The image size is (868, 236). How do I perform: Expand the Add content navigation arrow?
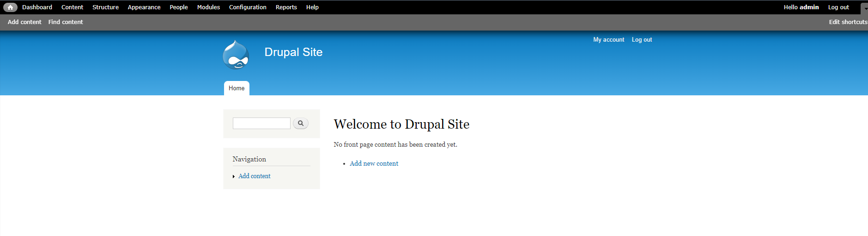[234, 176]
